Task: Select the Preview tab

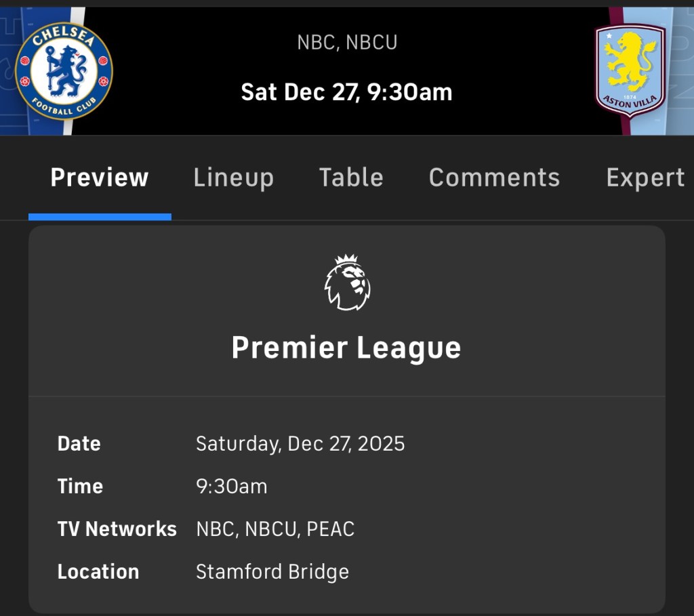Action: pyautogui.click(x=100, y=178)
